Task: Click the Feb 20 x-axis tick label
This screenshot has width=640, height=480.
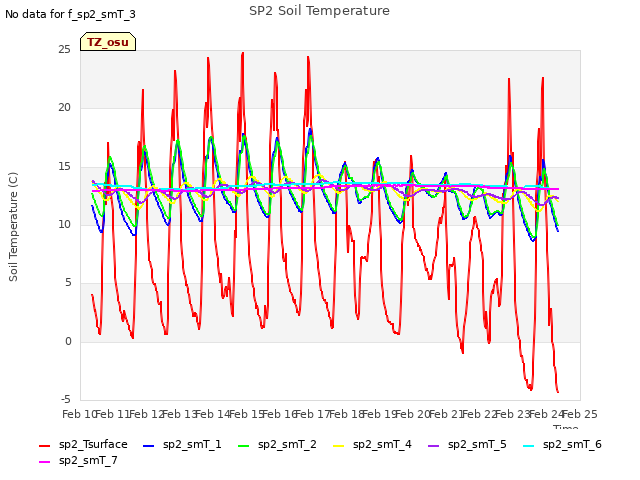Action: pyautogui.click(x=413, y=414)
